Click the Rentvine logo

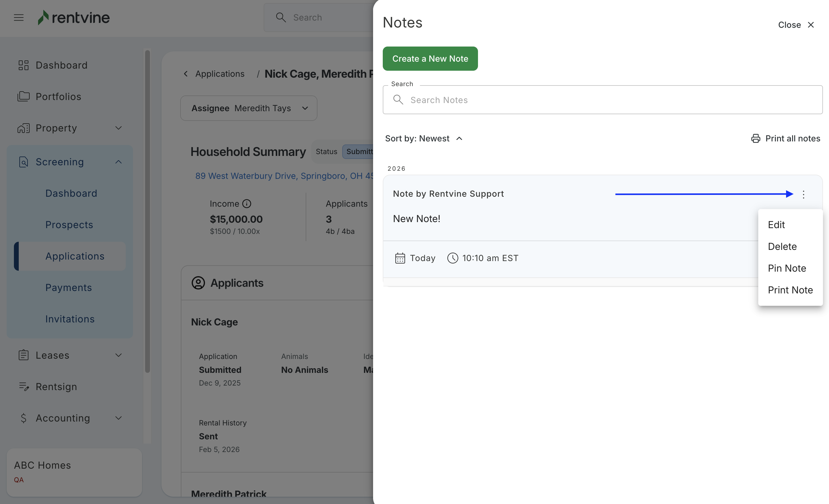tap(74, 18)
